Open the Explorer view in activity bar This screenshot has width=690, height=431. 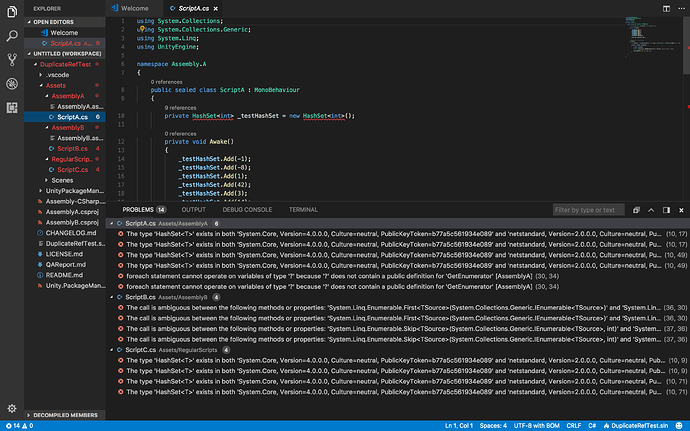(x=11, y=11)
